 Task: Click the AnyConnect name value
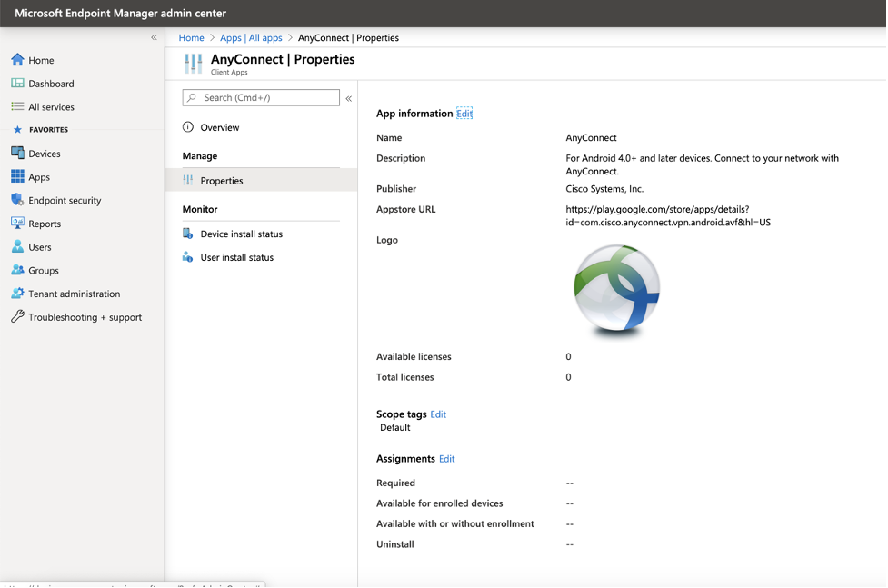coord(591,137)
